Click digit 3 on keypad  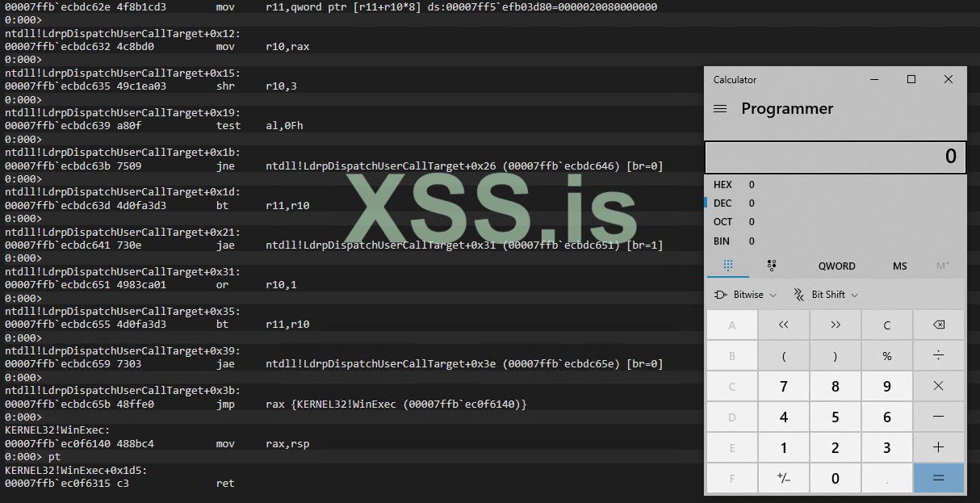point(886,447)
